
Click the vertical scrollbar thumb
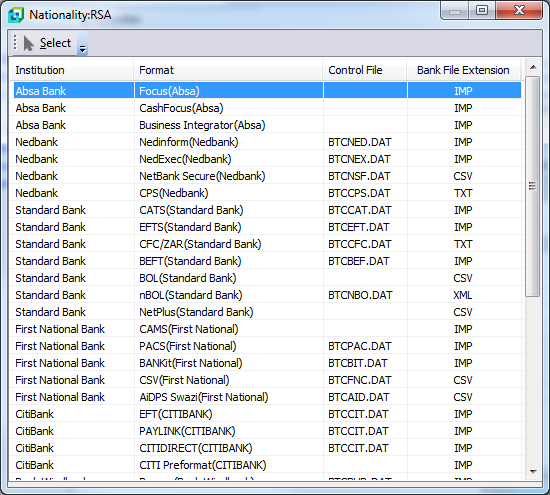pyautogui.click(x=532, y=186)
